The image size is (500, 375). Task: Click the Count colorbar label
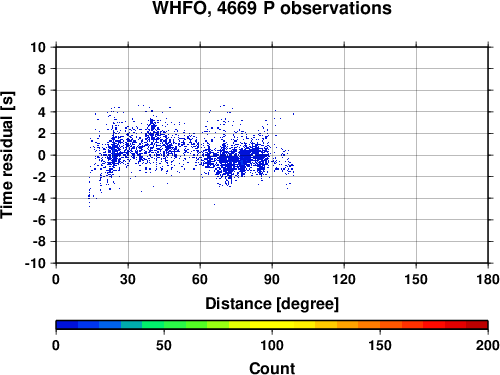click(x=272, y=368)
